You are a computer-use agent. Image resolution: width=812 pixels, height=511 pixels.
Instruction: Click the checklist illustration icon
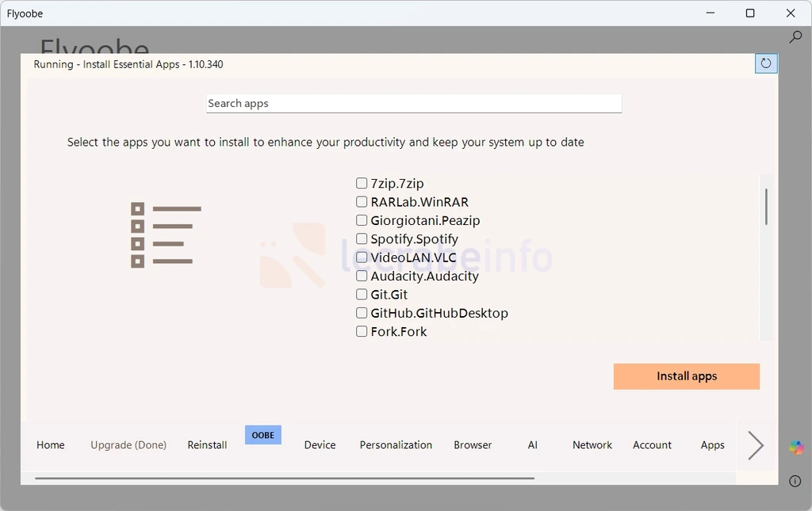pos(166,235)
